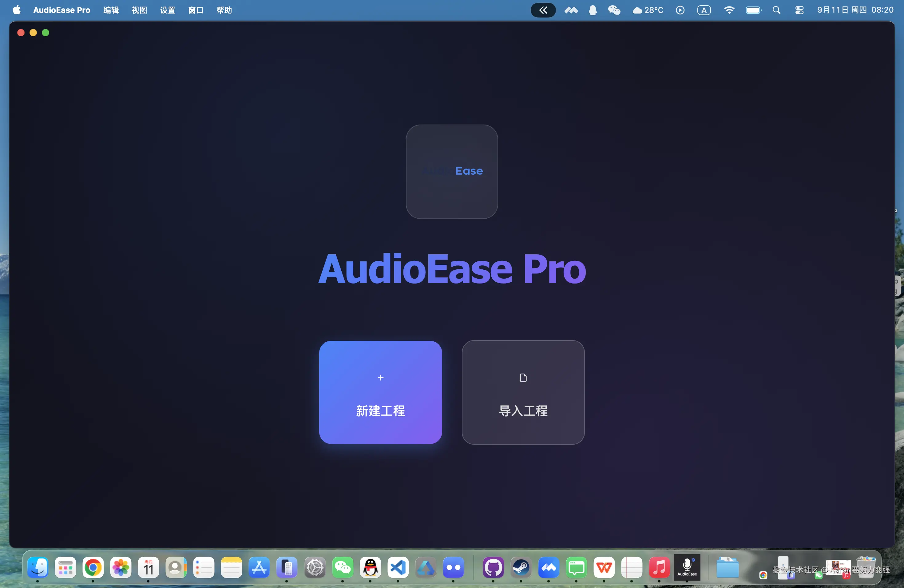Click the AudioEase microphone icon in the Dock
Viewport: 904px width, 588px height.
(x=687, y=567)
